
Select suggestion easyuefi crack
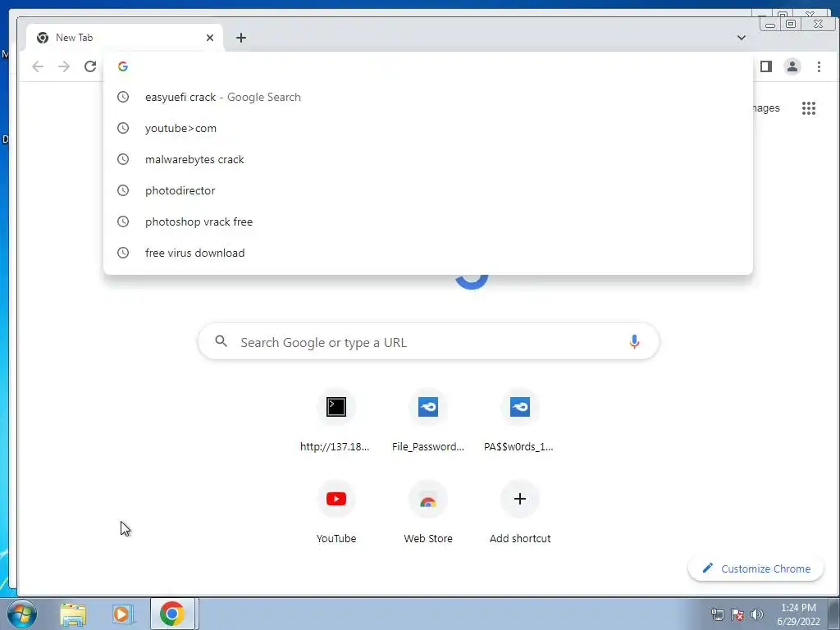[x=428, y=97]
